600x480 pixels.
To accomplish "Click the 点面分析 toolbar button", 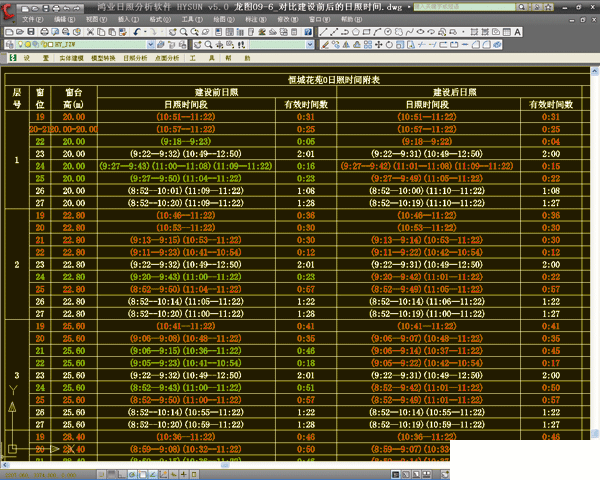I will (167, 58).
